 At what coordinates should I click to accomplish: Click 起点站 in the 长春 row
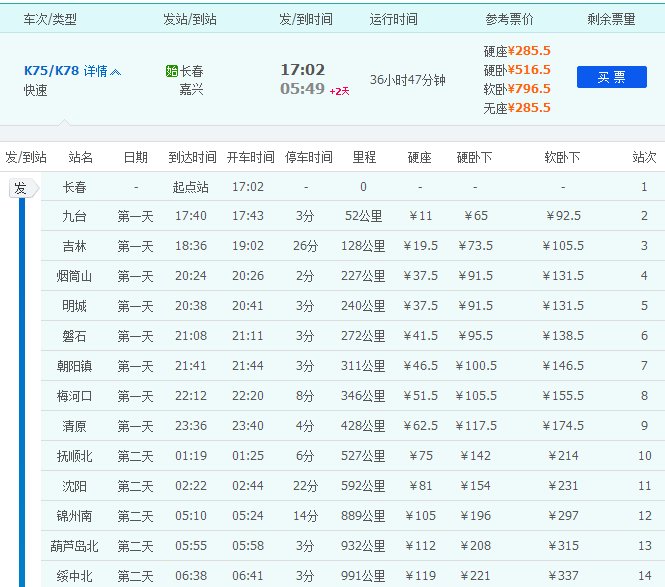tap(190, 187)
